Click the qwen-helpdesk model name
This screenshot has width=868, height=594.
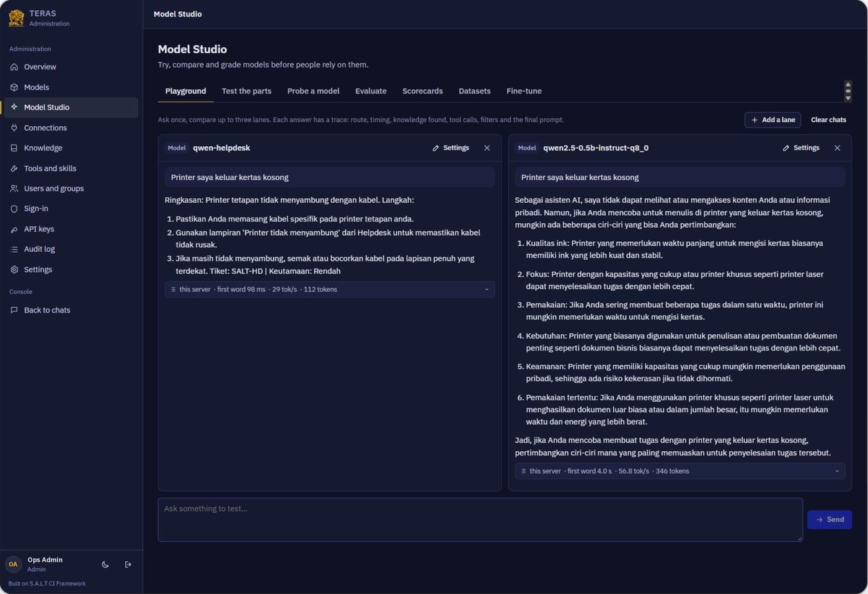(x=221, y=148)
